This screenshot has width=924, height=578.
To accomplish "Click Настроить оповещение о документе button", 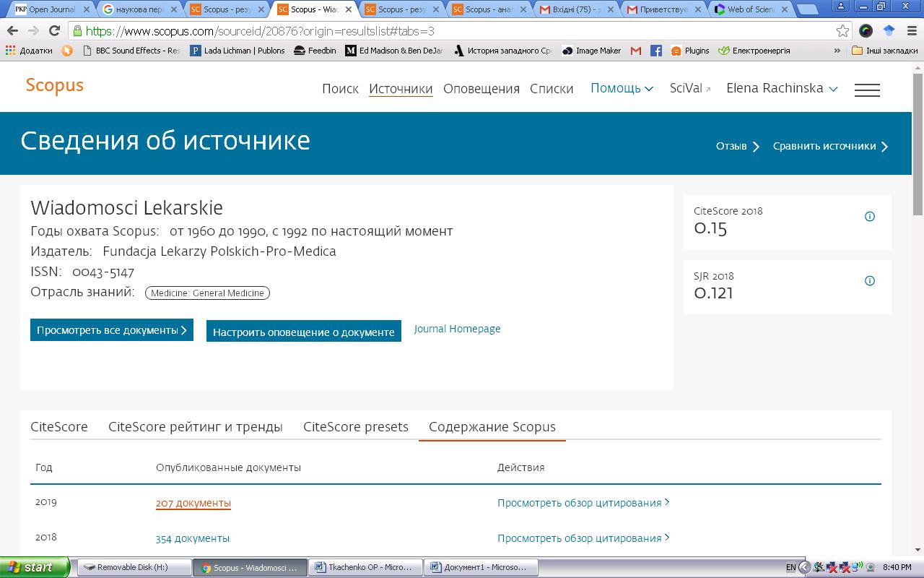I will [x=304, y=331].
